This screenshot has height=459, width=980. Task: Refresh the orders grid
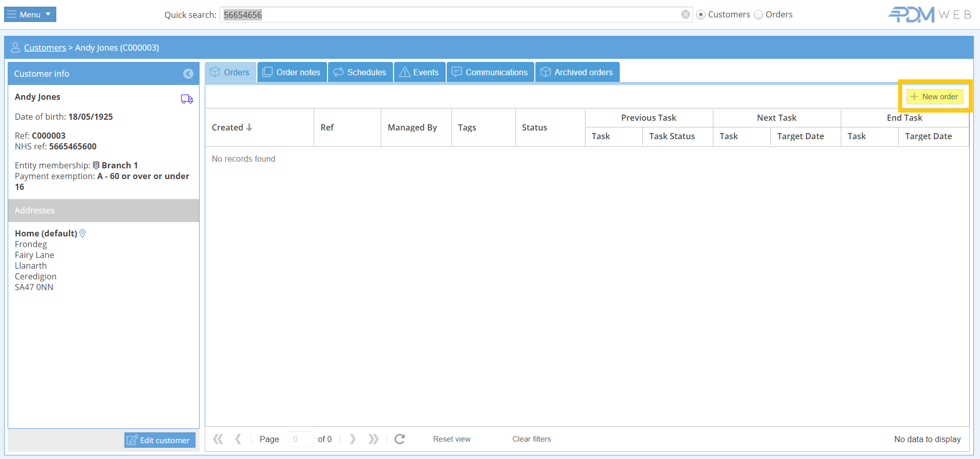click(x=400, y=439)
